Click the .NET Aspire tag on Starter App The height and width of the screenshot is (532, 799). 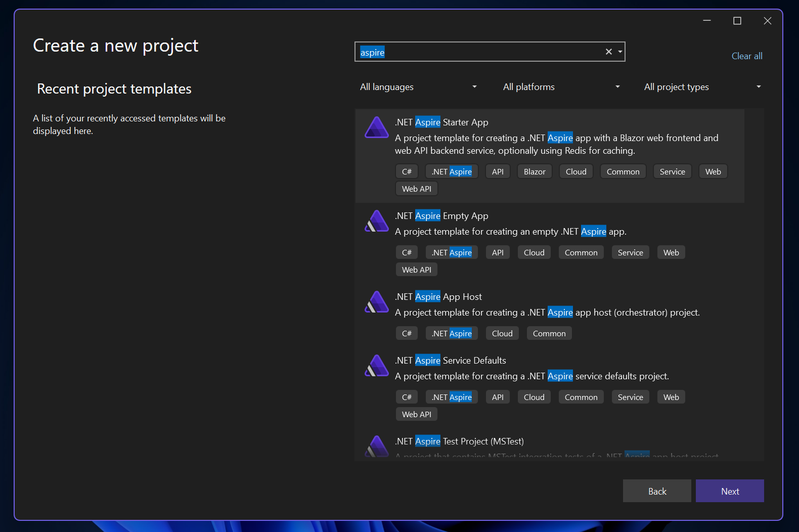click(x=452, y=172)
